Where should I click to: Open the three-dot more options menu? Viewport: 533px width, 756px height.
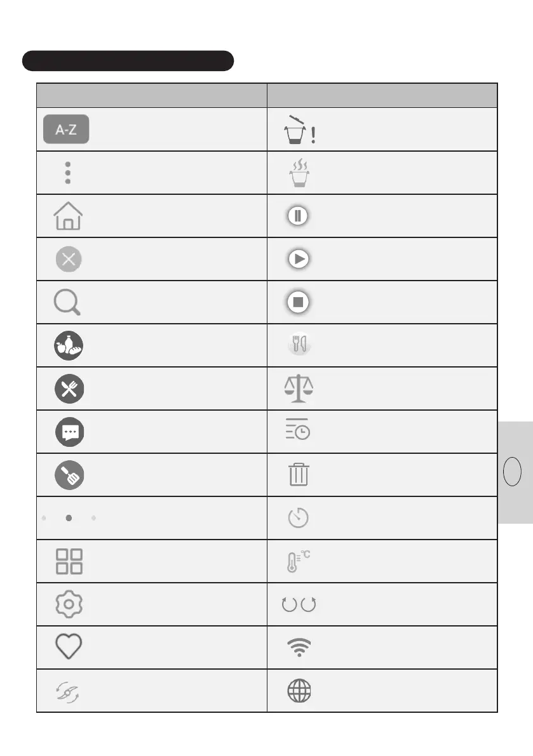click(x=67, y=173)
